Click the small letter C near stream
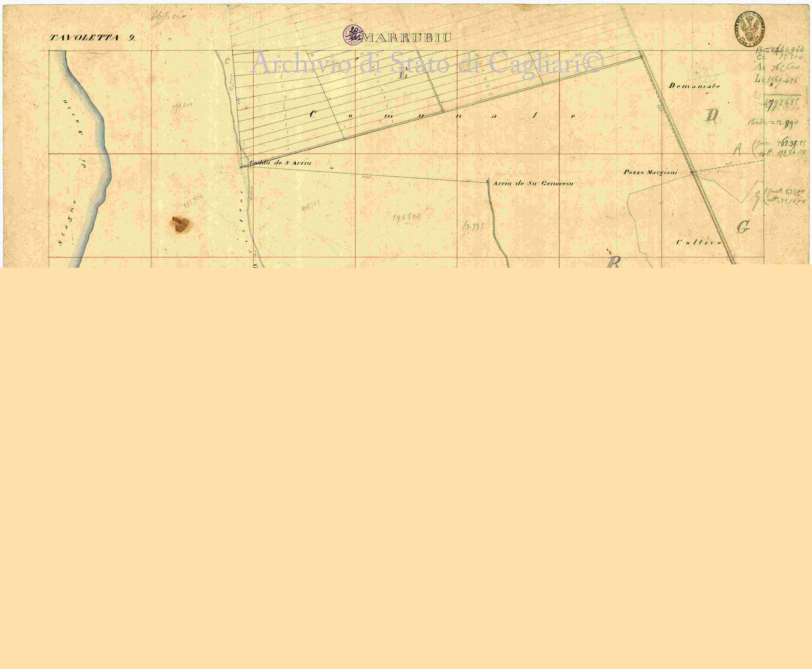 [x=227, y=61]
